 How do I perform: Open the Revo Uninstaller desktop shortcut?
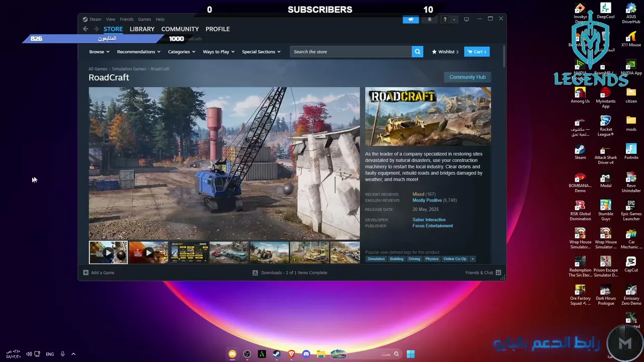[x=631, y=183]
